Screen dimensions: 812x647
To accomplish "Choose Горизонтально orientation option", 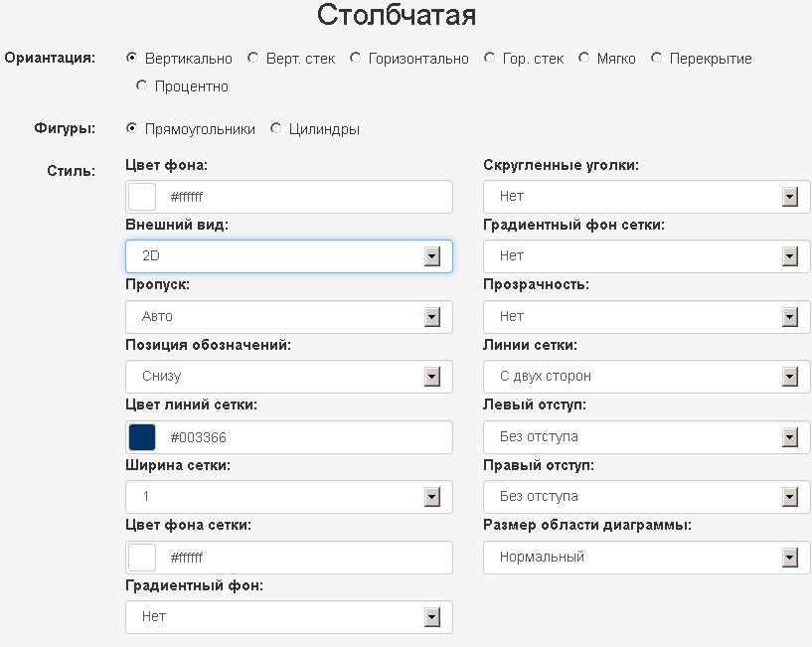I will [x=355, y=58].
